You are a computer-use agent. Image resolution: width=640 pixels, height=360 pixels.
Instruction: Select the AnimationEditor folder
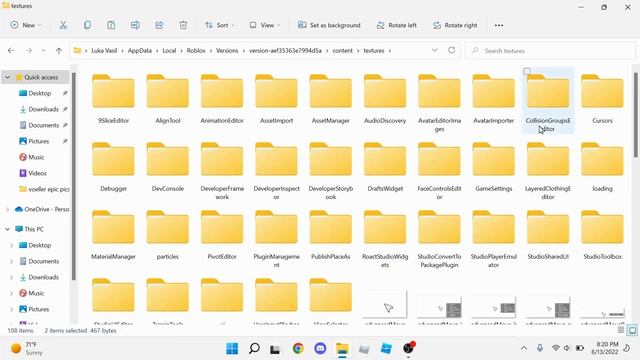click(x=222, y=99)
